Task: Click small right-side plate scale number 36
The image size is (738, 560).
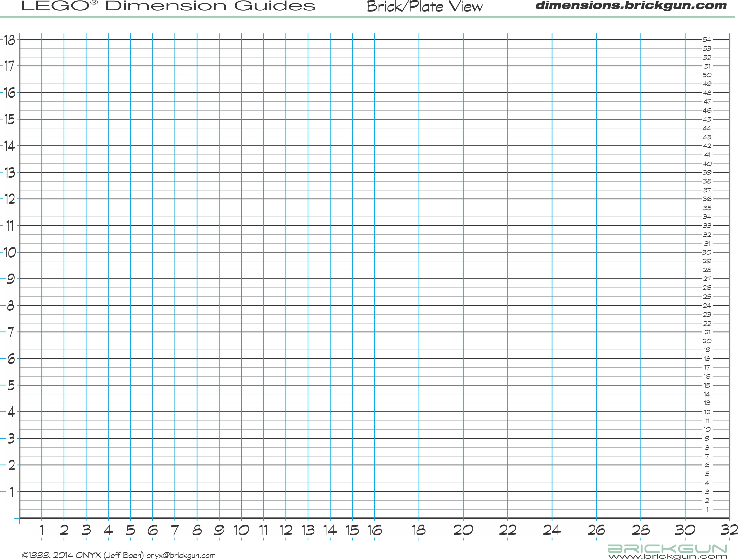Action: [x=707, y=199]
